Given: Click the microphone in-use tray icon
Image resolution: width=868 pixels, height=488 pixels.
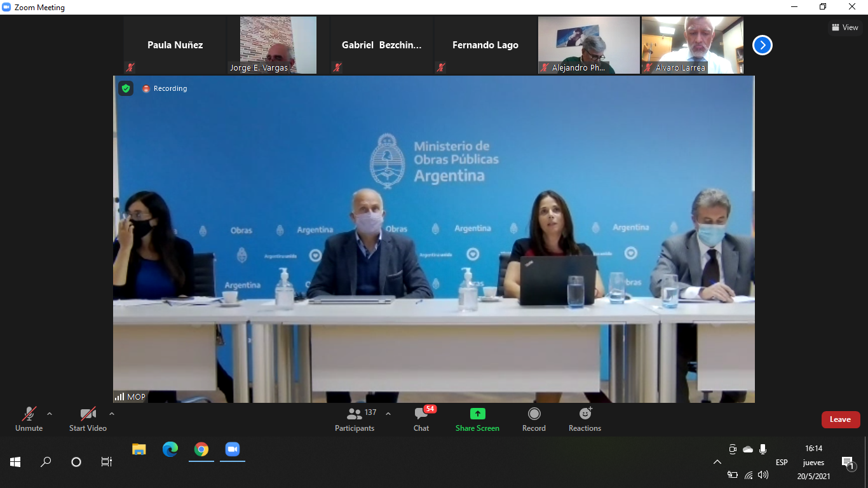Looking at the screenshot, I should pos(763,449).
